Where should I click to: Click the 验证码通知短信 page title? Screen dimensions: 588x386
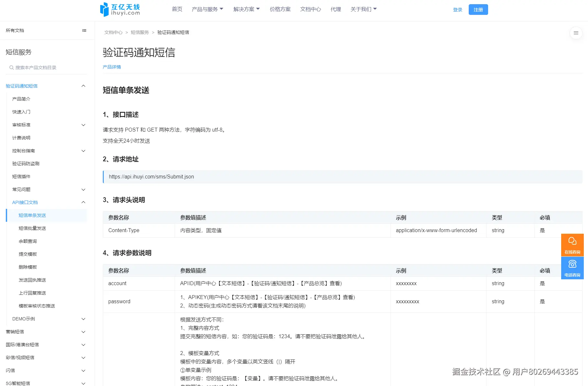click(x=139, y=52)
